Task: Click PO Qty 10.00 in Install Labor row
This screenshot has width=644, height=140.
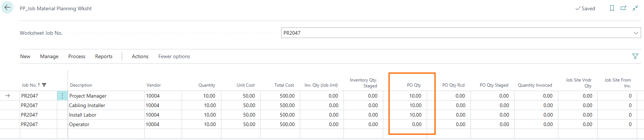Action: pos(415,115)
